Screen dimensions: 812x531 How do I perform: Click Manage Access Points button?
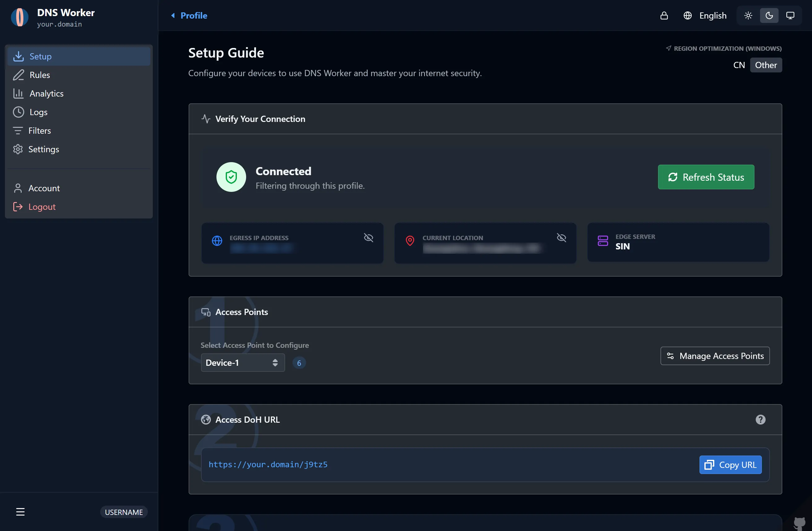(715, 356)
